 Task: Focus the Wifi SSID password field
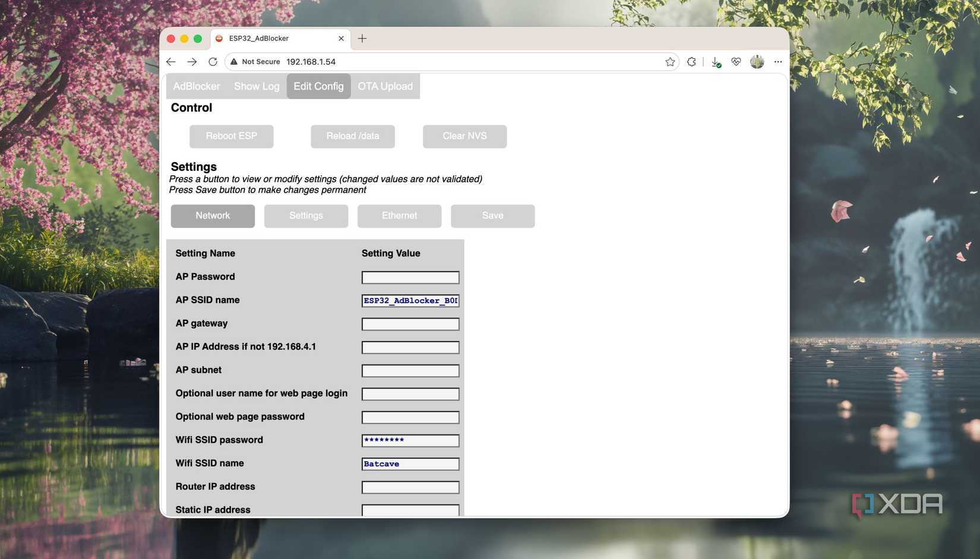coord(410,440)
